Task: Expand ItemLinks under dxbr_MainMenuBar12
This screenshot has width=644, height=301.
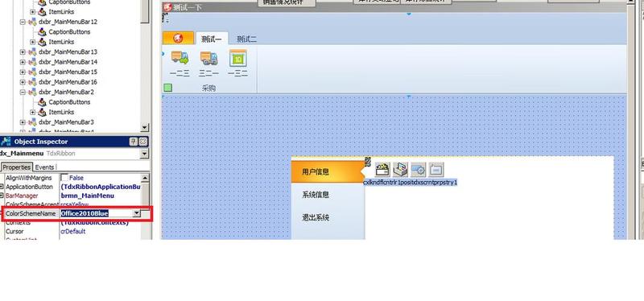Action: click(32, 42)
